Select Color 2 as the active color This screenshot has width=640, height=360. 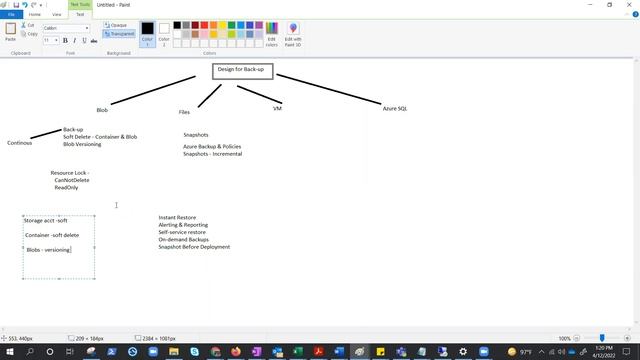(x=164, y=34)
